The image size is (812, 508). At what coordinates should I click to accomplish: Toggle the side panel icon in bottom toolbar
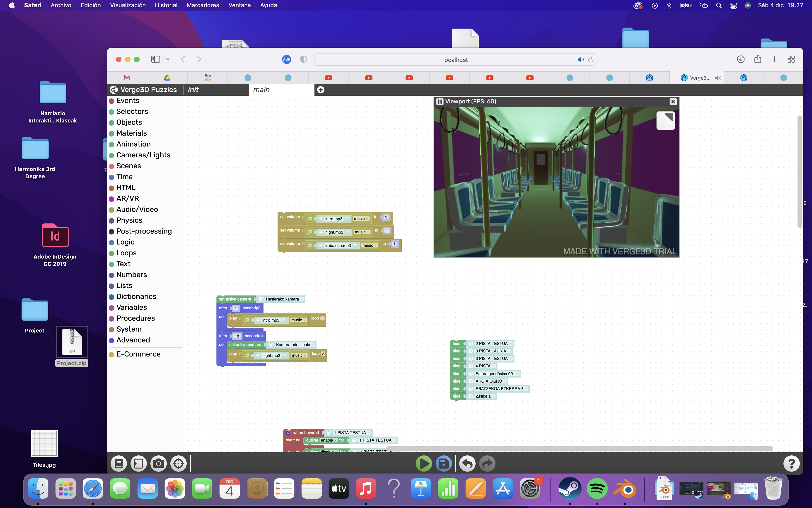[x=139, y=464]
